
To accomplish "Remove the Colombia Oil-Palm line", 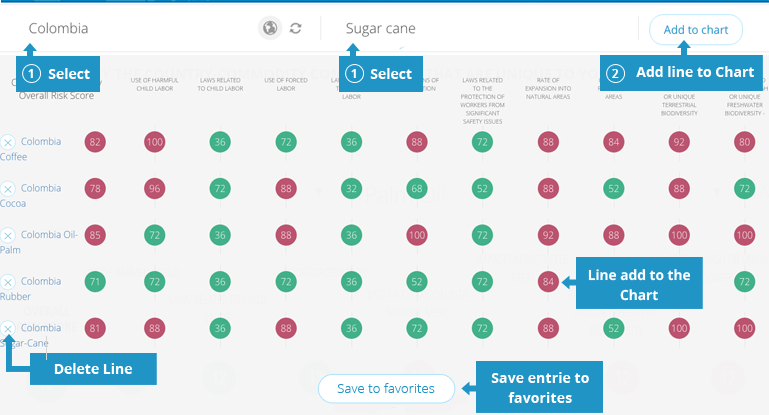I will 8,235.
